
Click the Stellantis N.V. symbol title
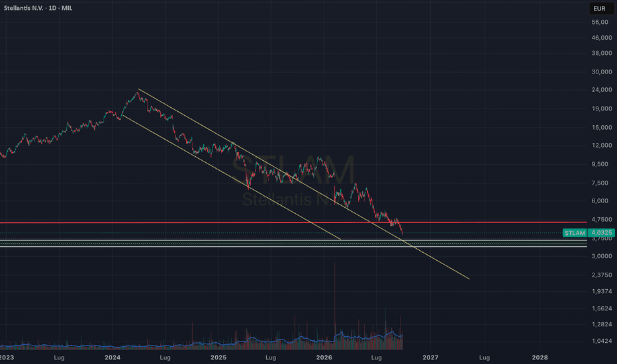23,8
